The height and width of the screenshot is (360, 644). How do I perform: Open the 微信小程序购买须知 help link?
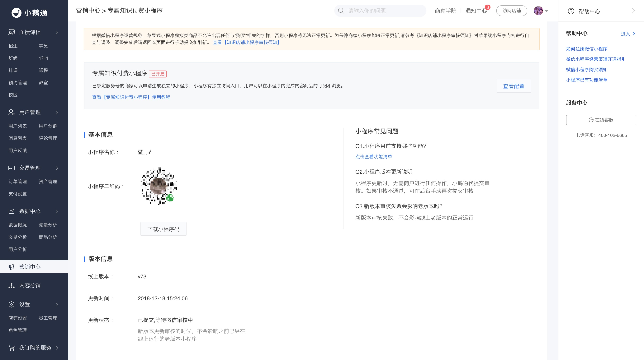(586, 70)
